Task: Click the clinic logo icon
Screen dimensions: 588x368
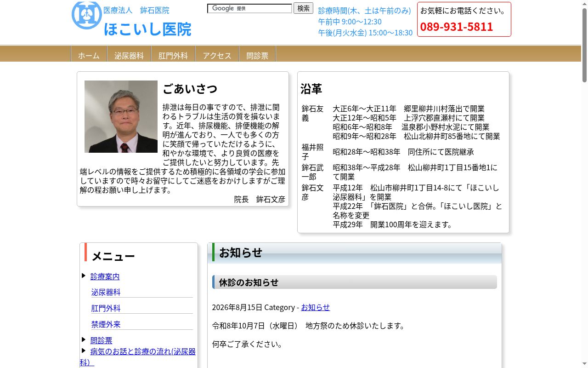Action: pyautogui.click(x=86, y=15)
